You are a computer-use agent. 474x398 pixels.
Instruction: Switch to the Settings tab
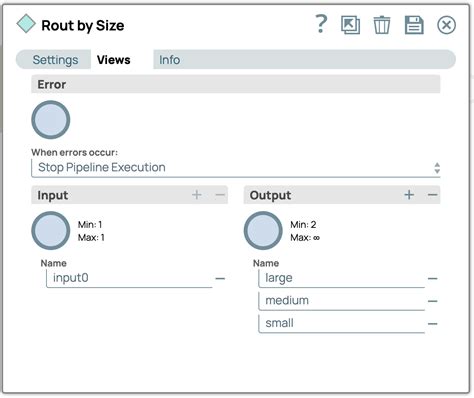[55, 60]
